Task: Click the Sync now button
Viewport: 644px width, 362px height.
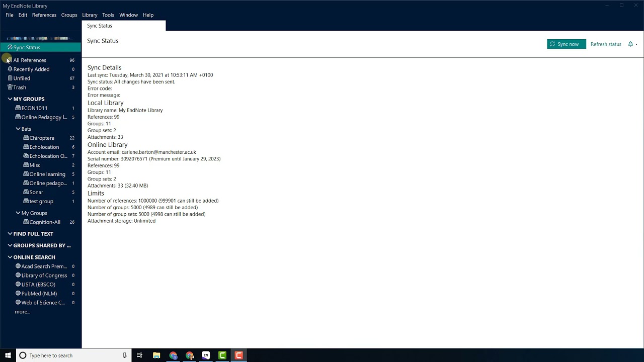Action: click(x=567, y=44)
